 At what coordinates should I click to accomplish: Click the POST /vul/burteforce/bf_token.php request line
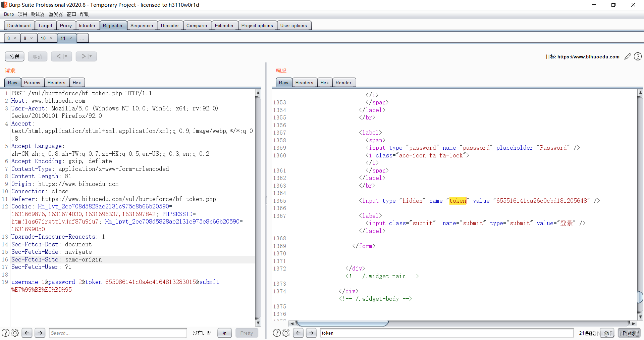pos(82,93)
